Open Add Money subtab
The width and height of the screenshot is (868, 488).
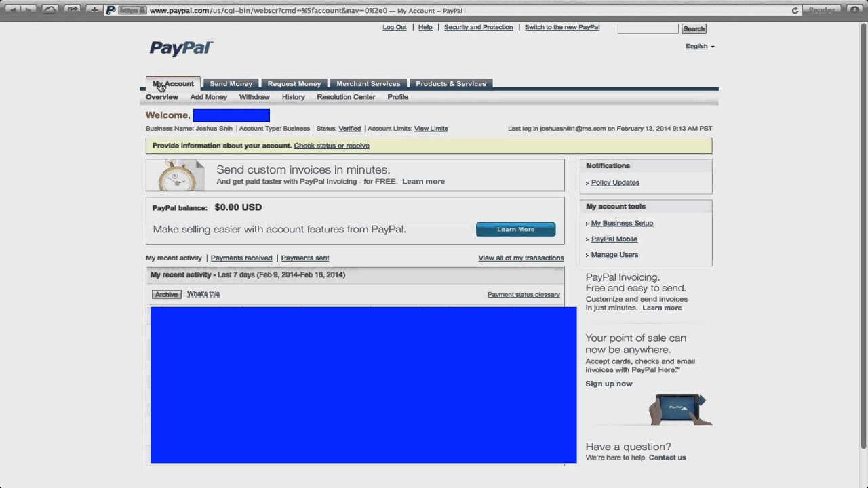209,97
